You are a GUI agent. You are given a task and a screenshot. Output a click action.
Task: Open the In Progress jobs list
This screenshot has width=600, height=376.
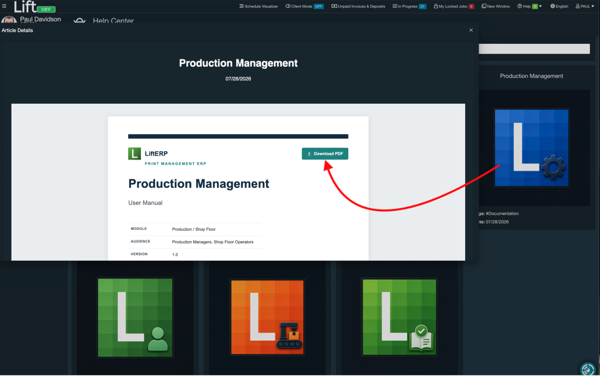pyautogui.click(x=409, y=6)
